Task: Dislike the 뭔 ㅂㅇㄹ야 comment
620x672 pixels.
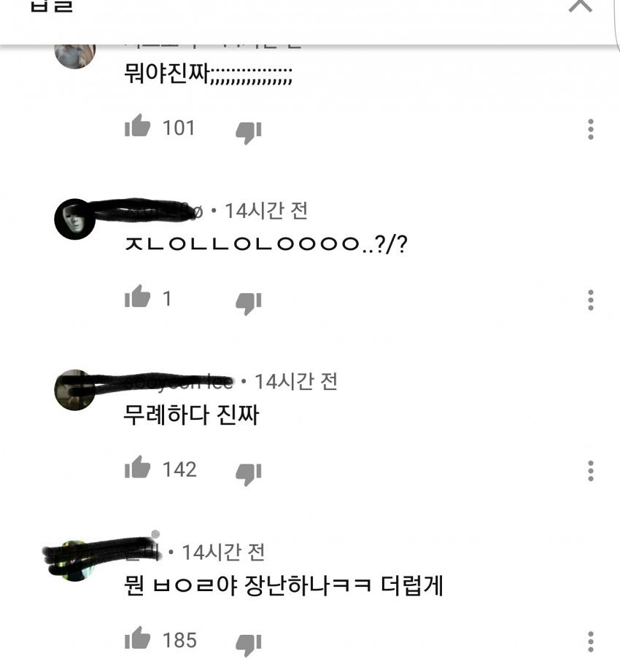Action: pyautogui.click(x=249, y=644)
